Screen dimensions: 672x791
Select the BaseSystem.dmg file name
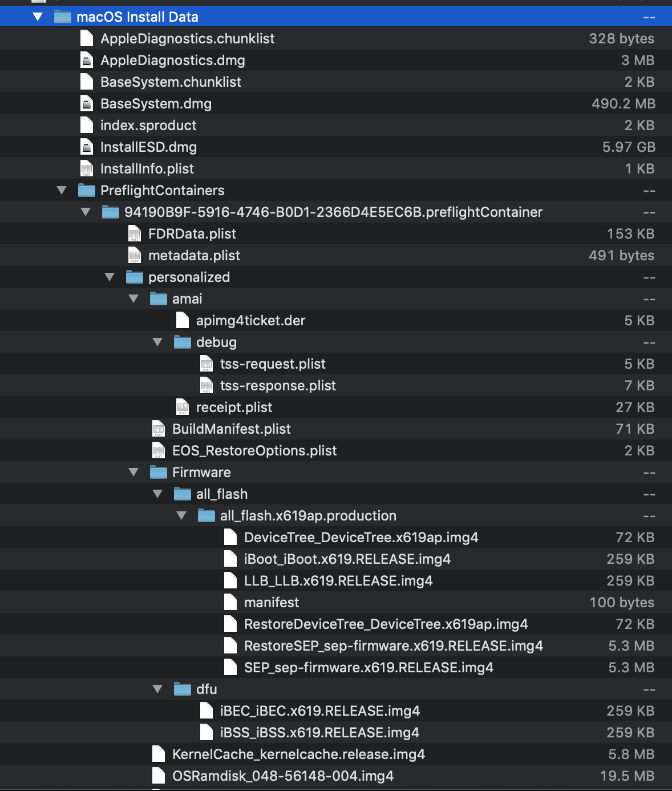coord(156,104)
